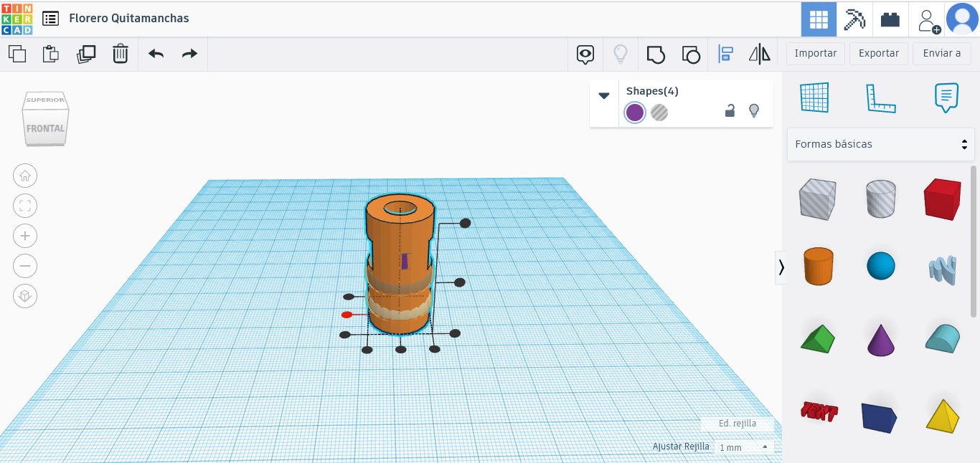Click the Duplicate and repeat icon

tap(86, 54)
